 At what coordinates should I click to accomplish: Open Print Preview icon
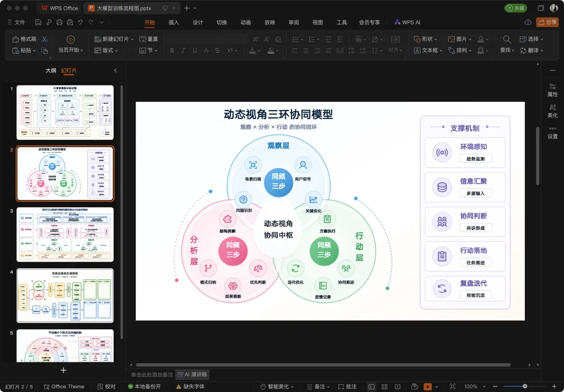coord(70,22)
